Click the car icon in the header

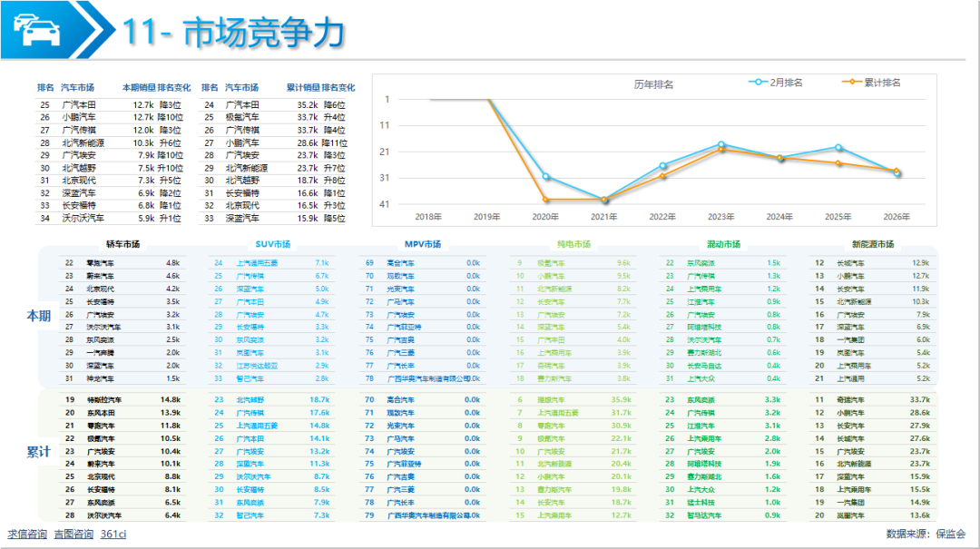(36, 30)
